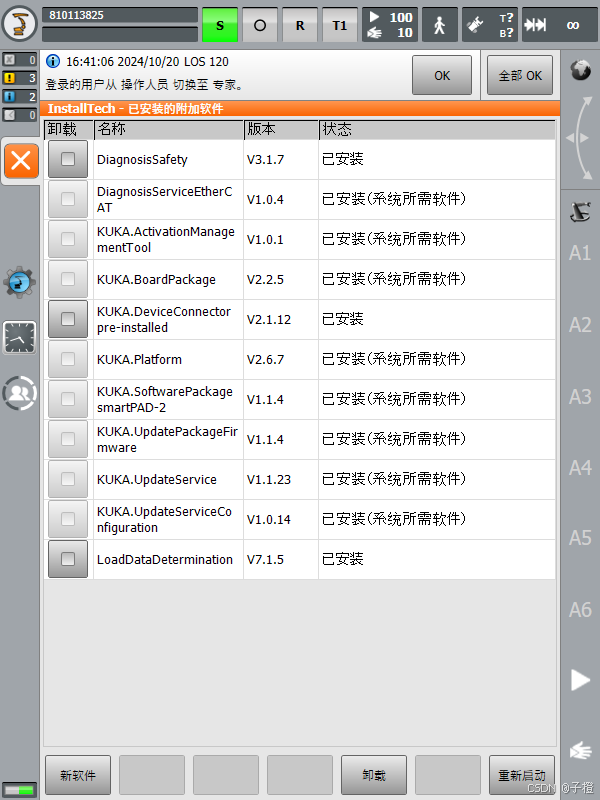The width and height of the screenshot is (600, 800).
Task: Click the 重新启动 button
Action: point(521,775)
